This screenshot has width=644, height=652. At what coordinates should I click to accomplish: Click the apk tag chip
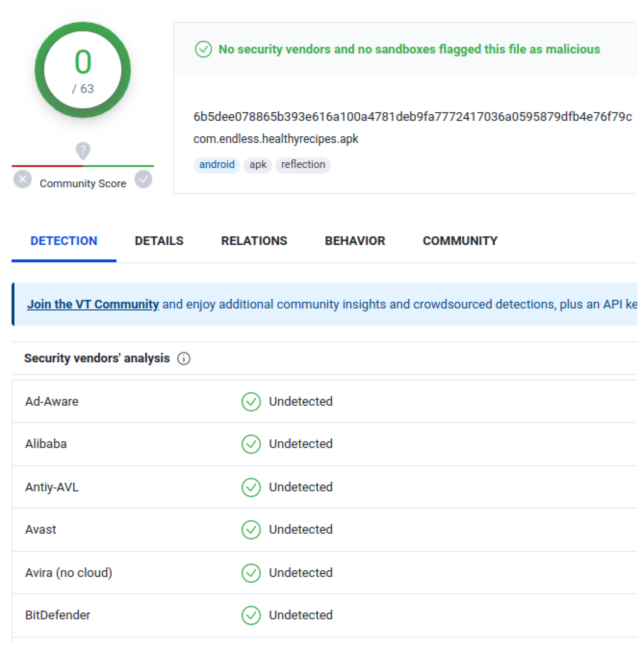click(258, 165)
